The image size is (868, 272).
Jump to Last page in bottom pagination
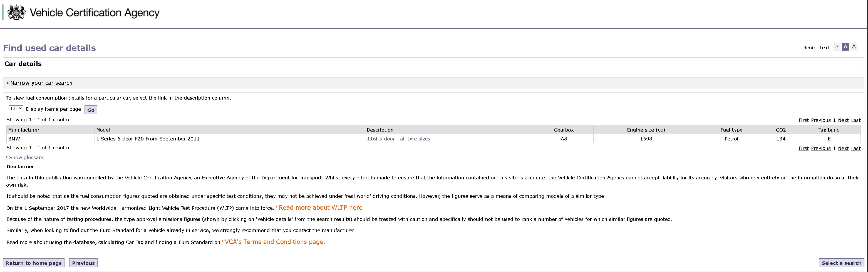click(x=855, y=148)
